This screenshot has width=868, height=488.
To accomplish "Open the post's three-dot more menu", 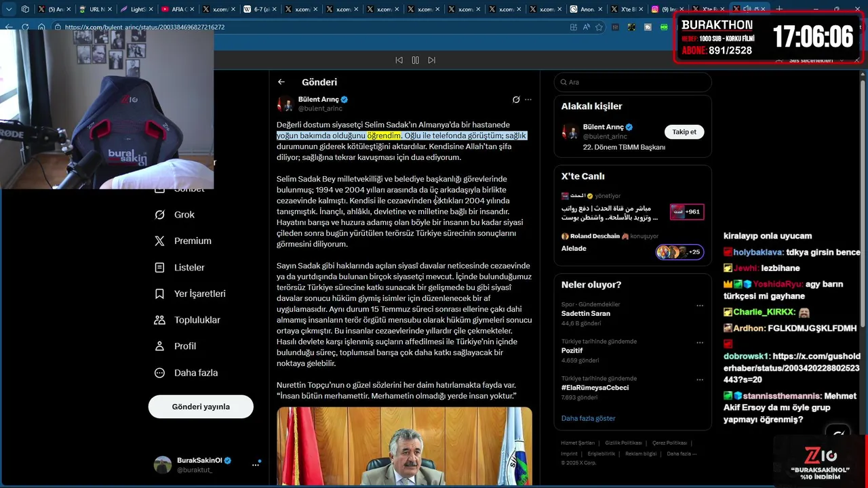I will (x=528, y=100).
